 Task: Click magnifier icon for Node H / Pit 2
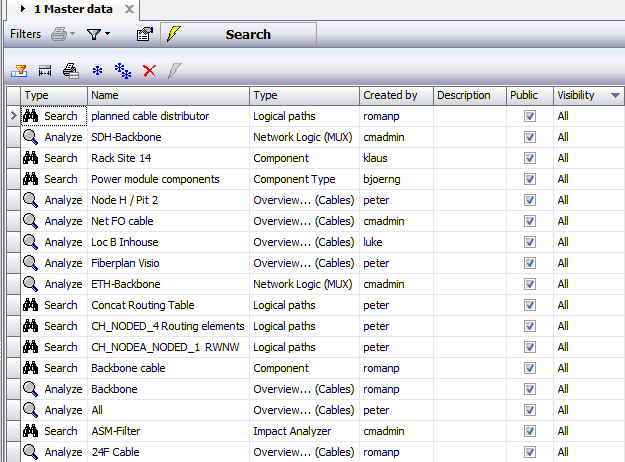(x=30, y=200)
